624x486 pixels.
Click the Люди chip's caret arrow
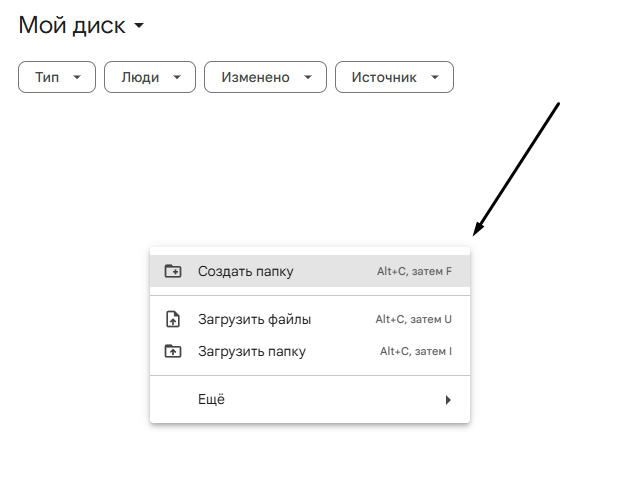(x=177, y=77)
